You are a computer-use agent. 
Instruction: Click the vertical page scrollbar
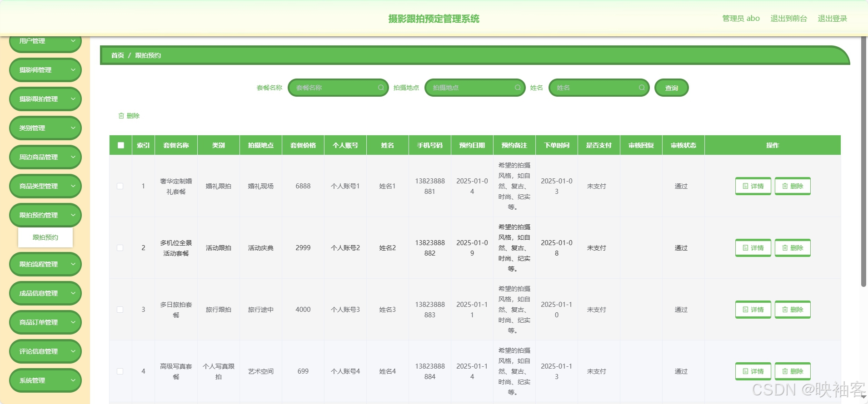[863, 161]
